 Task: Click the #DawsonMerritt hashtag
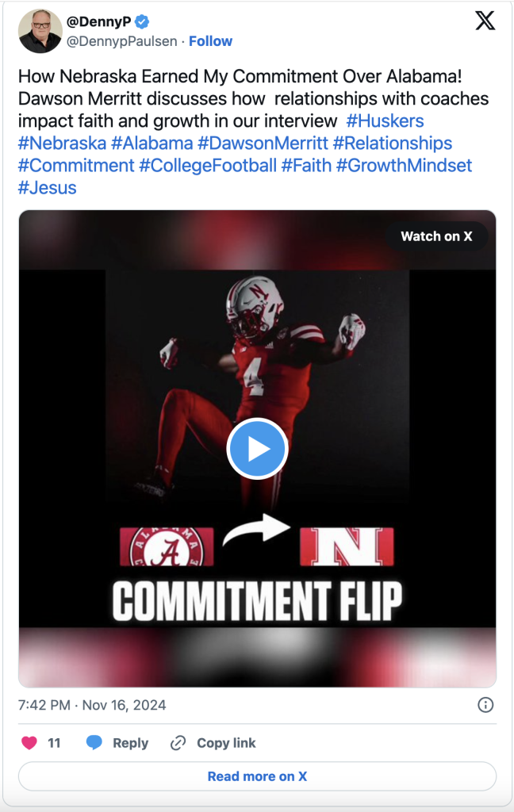[x=263, y=144]
